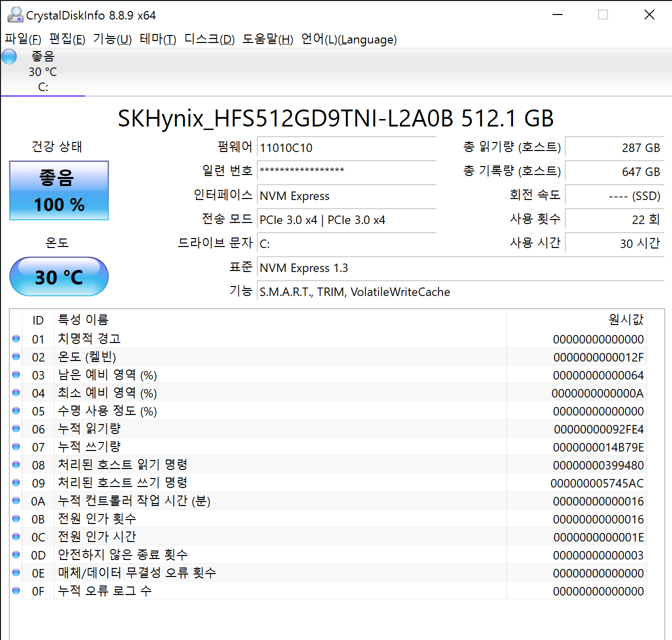Viewport: 672px width, 640px height.
Task: Click status dot of row 0E 무결성 오류 횟수
Action: coord(16,572)
